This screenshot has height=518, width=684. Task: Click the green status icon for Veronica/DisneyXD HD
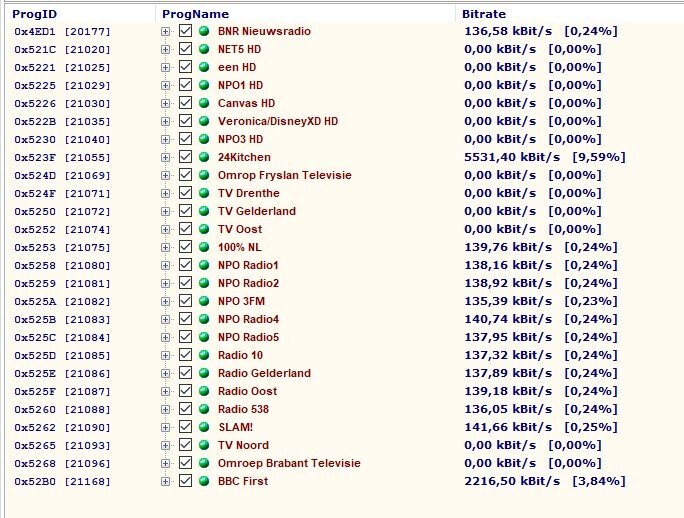click(204, 121)
